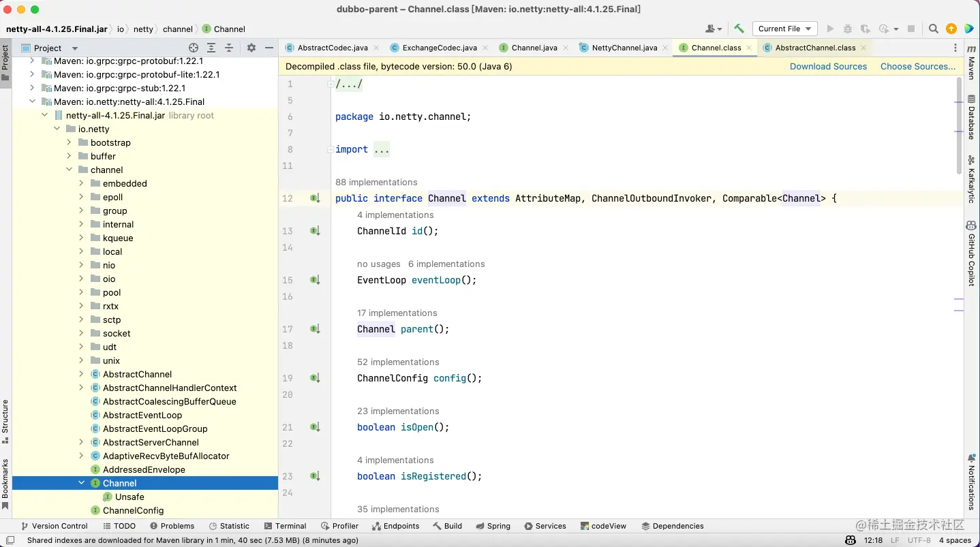
Task: Start debugging with the bug icon
Action: [x=848, y=29]
